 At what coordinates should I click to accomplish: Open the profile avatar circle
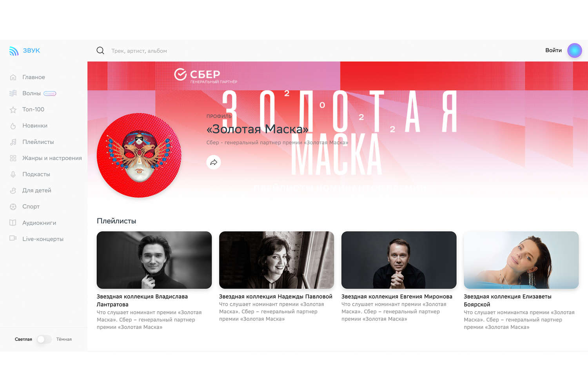pos(575,51)
